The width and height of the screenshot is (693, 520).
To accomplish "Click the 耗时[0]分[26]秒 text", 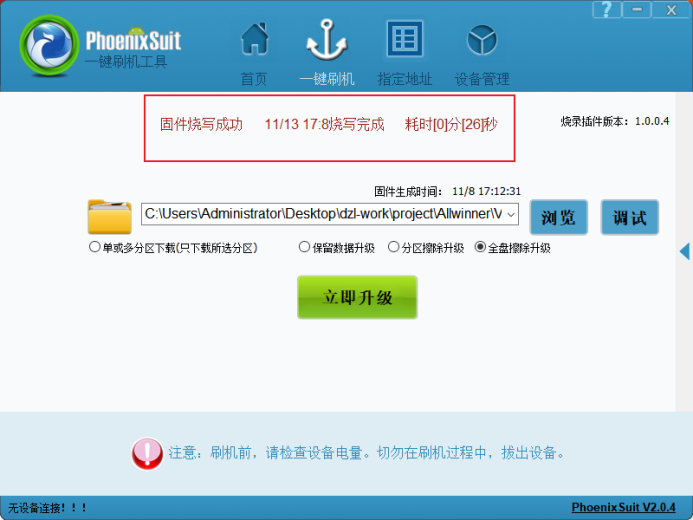I will click(451, 124).
